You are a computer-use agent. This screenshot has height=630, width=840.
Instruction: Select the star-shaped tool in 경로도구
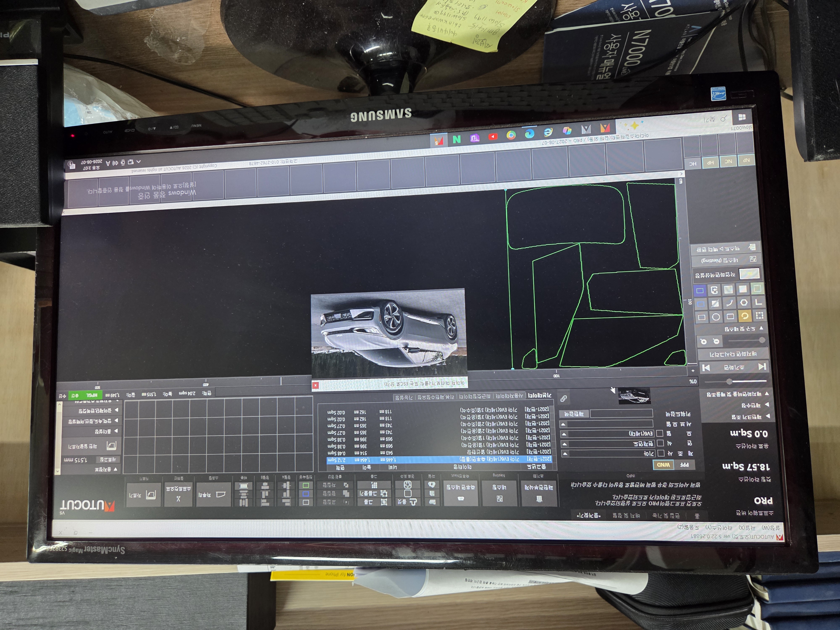pyautogui.click(x=407, y=484)
